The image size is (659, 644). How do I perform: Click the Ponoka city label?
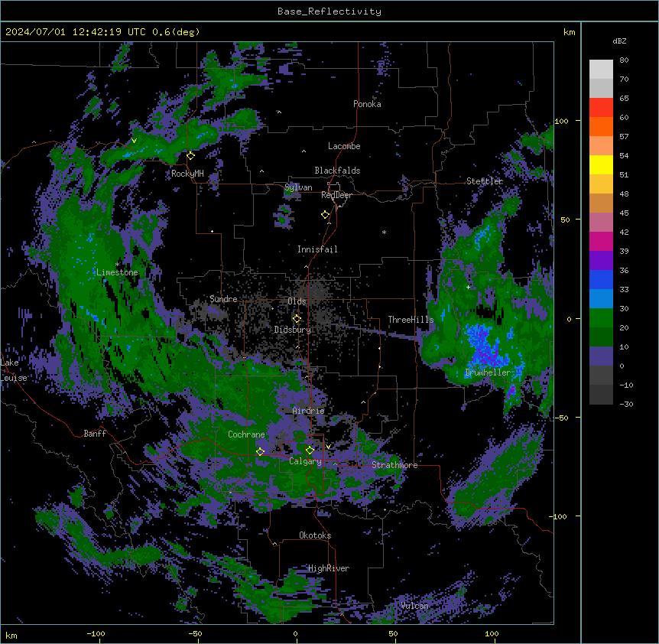(x=367, y=104)
